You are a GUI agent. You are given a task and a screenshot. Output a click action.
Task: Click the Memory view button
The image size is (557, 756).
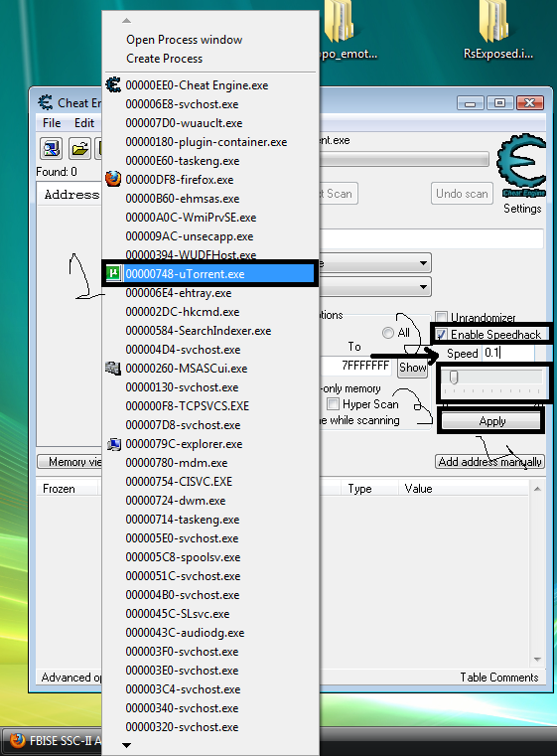pos(70,461)
